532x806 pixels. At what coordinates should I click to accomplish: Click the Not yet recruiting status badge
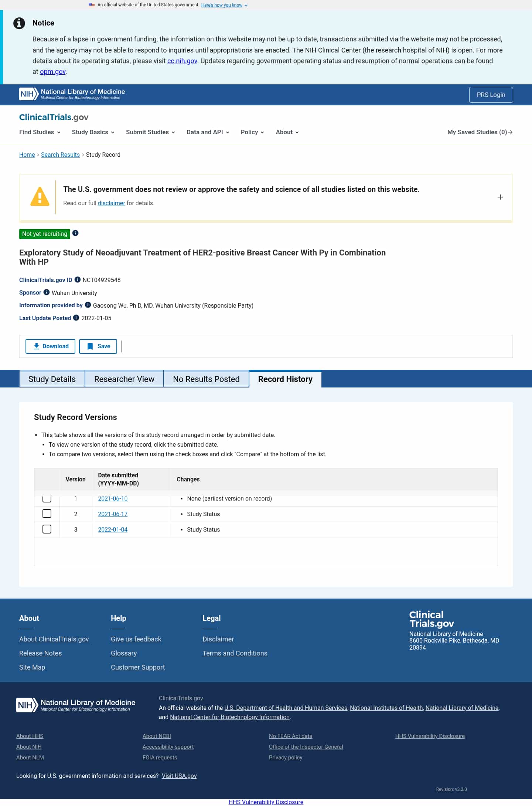click(45, 234)
